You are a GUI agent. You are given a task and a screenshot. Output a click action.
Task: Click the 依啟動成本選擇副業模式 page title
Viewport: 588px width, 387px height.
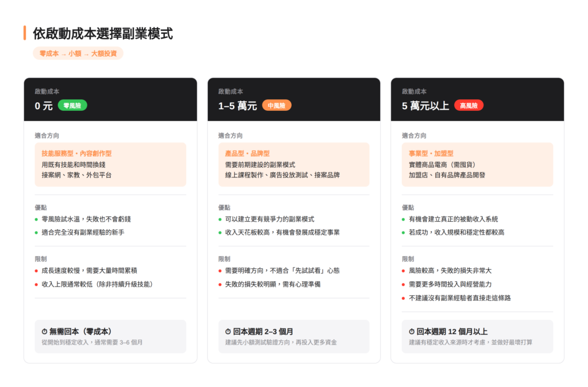pyautogui.click(x=103, y=33)
